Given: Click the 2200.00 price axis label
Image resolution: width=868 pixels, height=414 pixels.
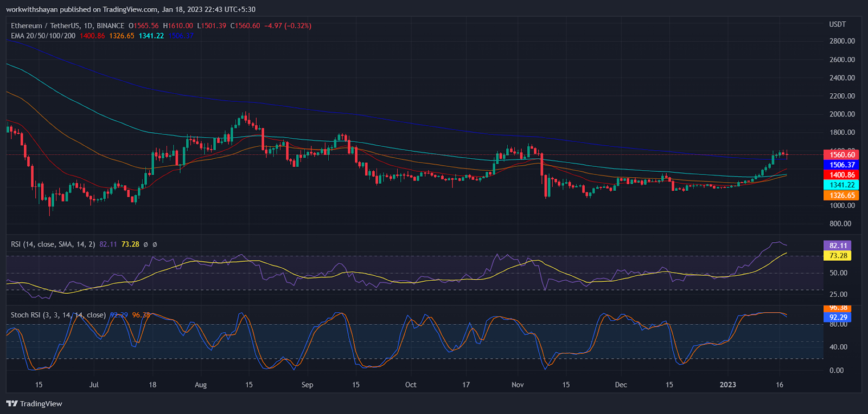Looking at the screenshot, I should tap(842, 96).
